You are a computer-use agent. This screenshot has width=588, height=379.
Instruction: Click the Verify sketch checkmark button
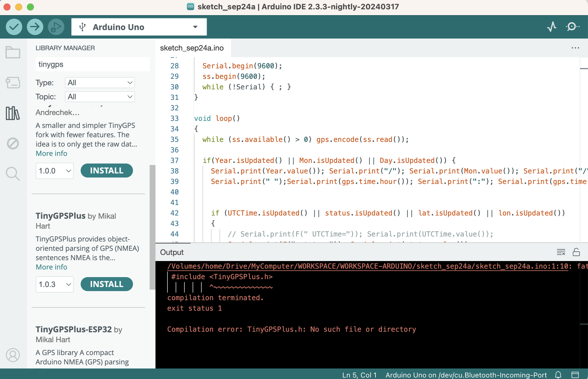[x=14, y=27]
